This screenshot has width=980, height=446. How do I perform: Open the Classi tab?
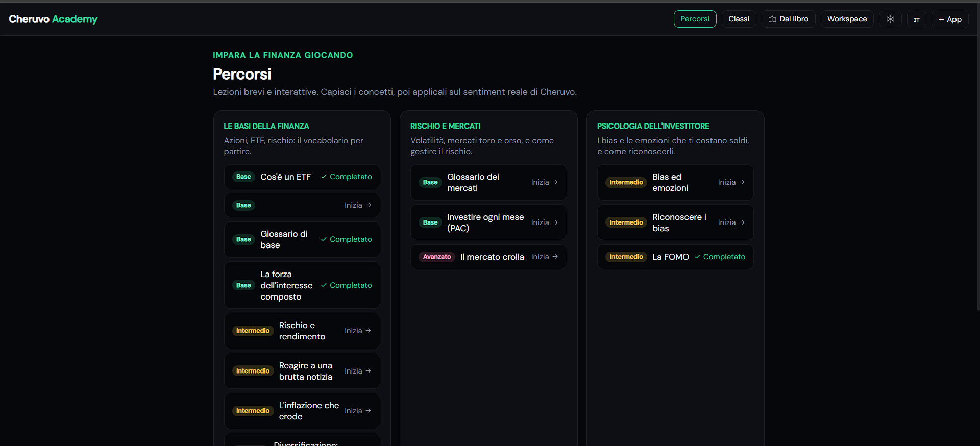[x=739, y=19]
